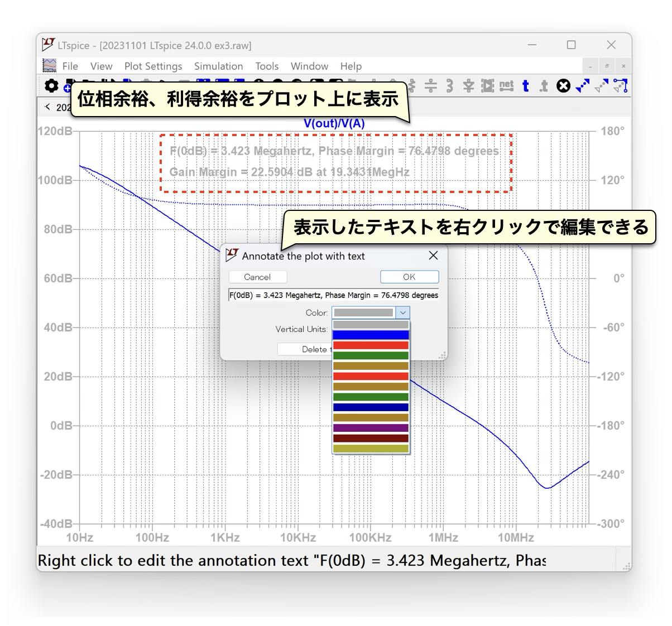This screenshot has width=672, height=626.
Task: Click the 1MHz frequency axis label
Action: (443, 538)
